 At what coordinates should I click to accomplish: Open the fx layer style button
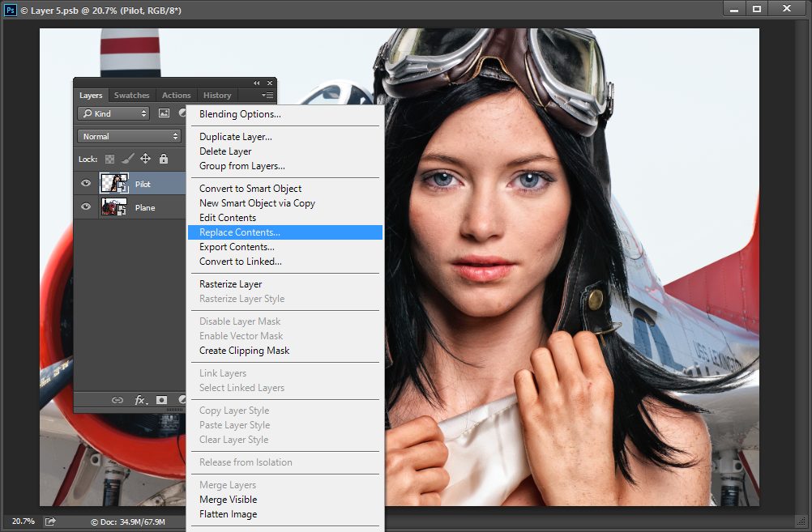pyautogui.click(x=141, y=400)
